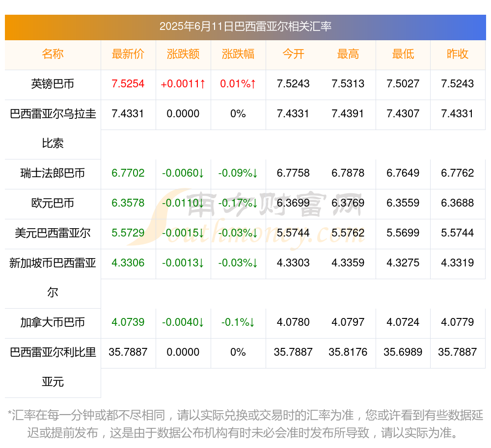
Task: Click low value 6.3559
Action: (403, 203)
